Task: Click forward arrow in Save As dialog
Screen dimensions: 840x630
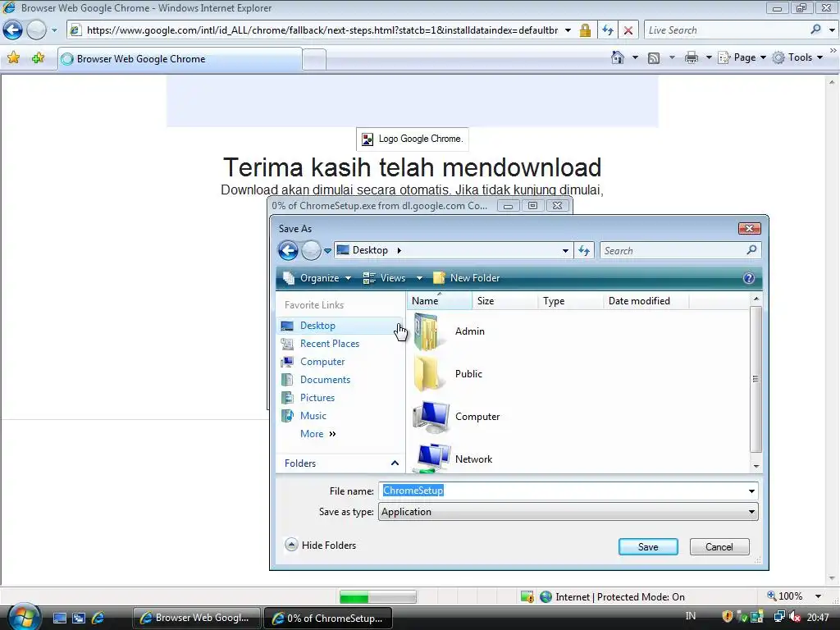Action: [x=311, y=250]
